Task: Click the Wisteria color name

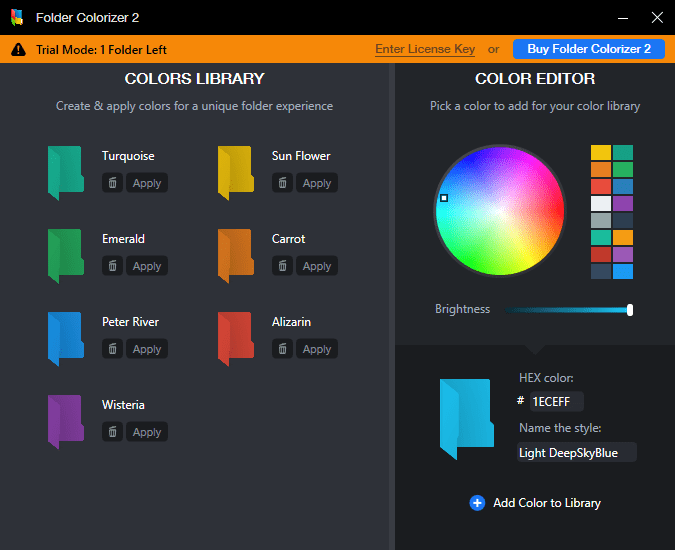Action: pyautogui.click(x=123, y=405)
